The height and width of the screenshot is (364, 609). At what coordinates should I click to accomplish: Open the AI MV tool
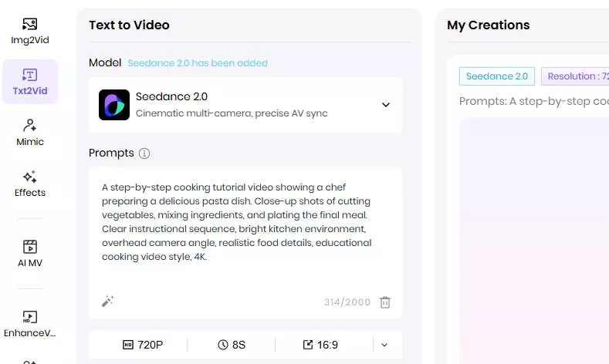coord(30,254)
